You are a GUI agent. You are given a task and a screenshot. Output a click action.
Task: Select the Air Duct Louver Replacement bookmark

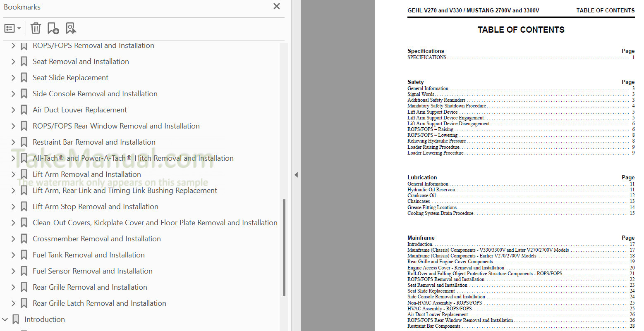pos(79,110)
